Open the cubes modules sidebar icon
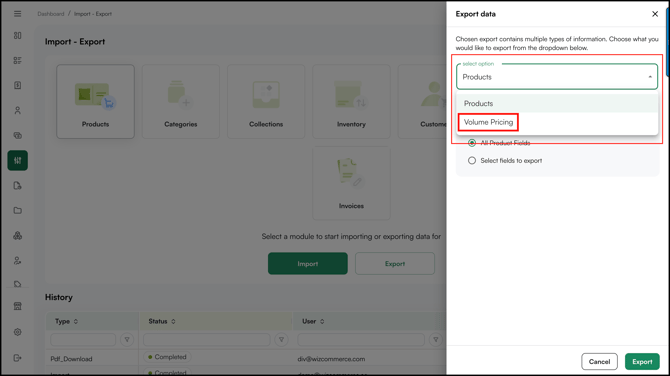The image size is (670, 376). pyautogui.click(x=18, y=235)
